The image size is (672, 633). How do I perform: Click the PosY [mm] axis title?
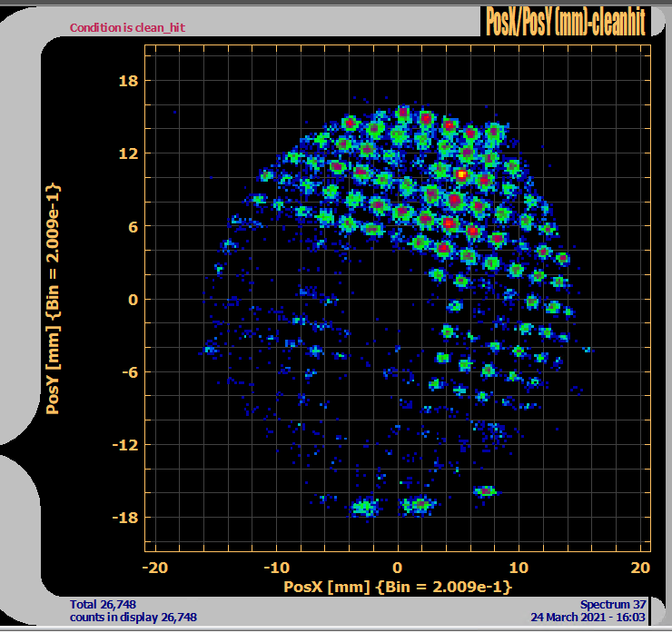pyautogui.click(x=54, y=299)
